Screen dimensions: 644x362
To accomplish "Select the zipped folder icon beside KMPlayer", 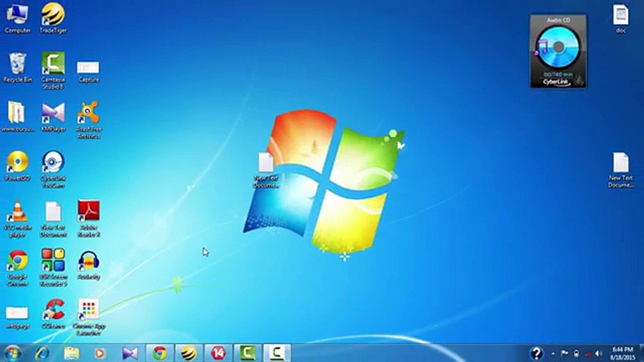I will 18,117.
